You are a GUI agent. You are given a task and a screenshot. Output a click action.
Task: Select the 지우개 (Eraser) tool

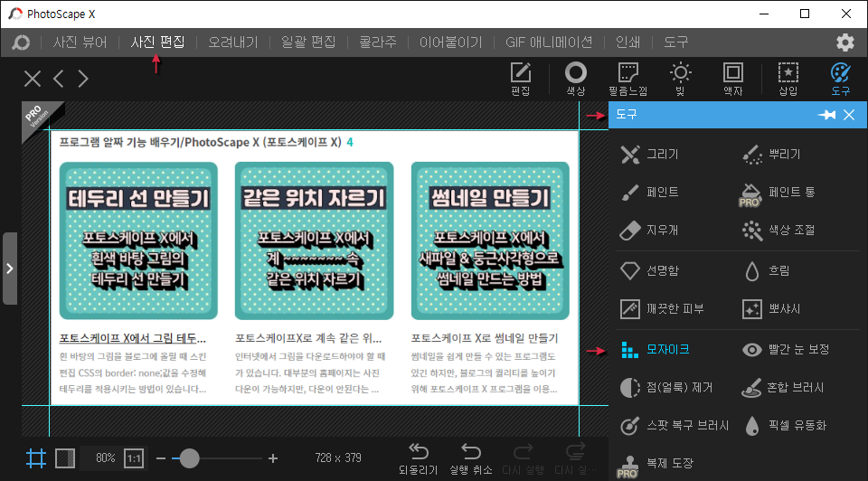pyautogui.click(x=649, y=230)
